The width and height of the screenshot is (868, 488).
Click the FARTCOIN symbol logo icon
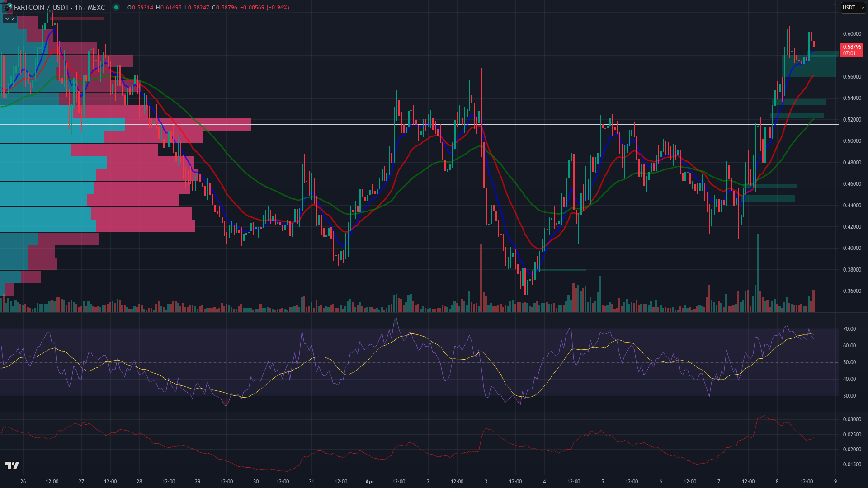tap(8, 7)
